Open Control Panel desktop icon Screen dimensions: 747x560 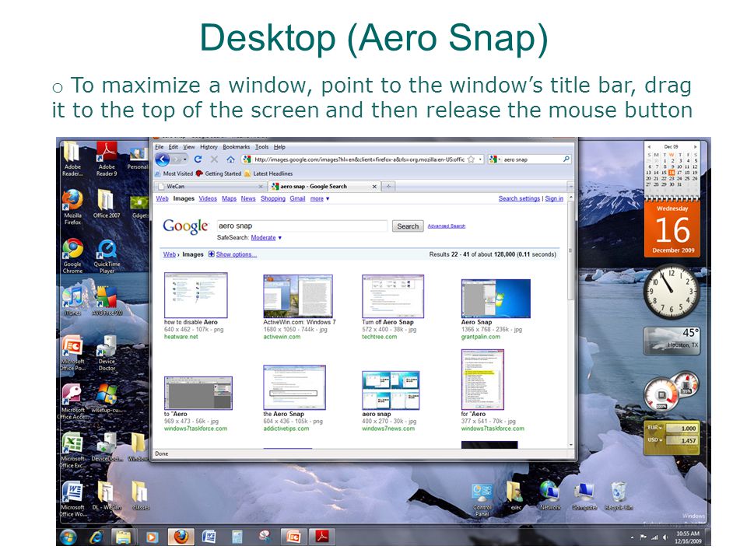click(482, 499)
